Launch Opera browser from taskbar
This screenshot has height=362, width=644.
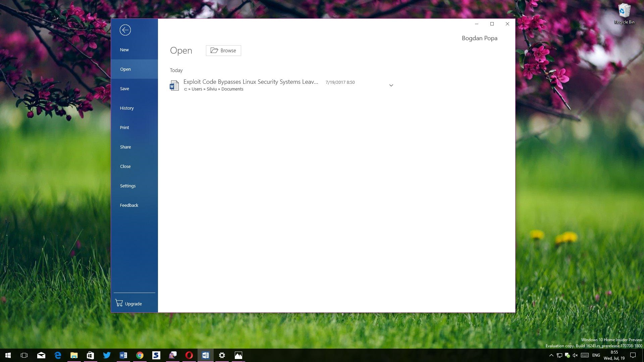pyautogui.click(x=189, y=355)
